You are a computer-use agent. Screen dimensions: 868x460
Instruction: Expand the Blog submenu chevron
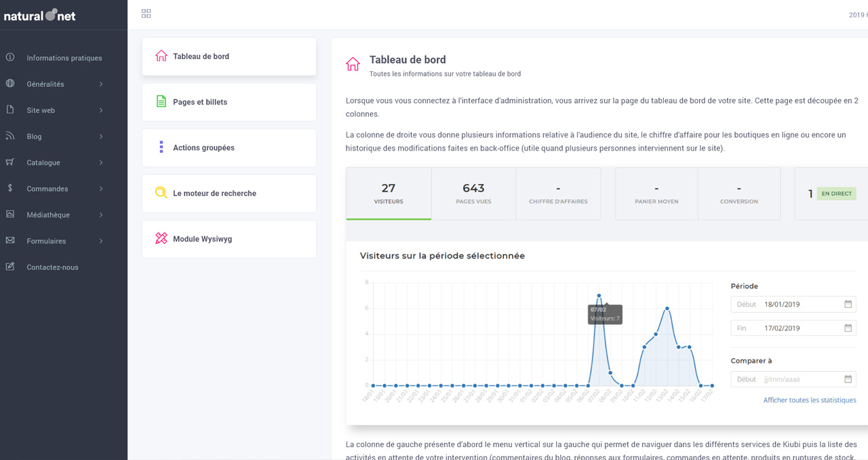coord(101,136)
